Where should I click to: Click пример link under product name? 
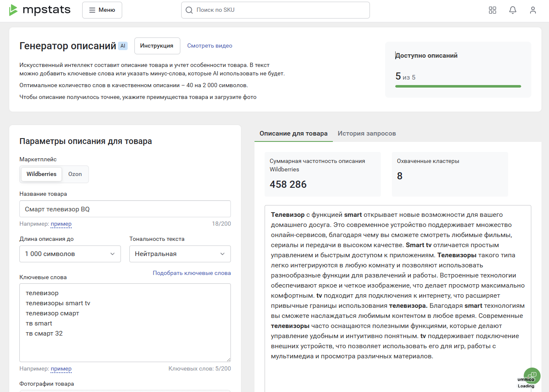61,224
